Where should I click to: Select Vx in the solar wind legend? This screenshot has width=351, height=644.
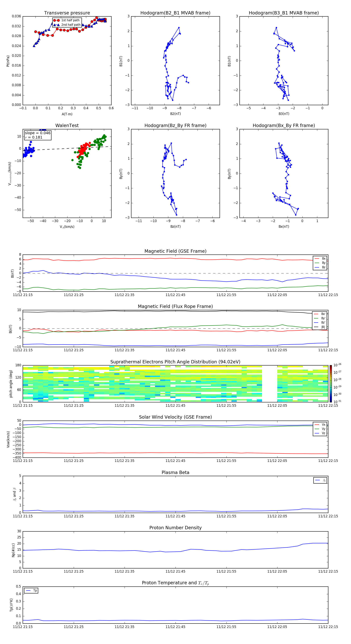click(320, 424)
